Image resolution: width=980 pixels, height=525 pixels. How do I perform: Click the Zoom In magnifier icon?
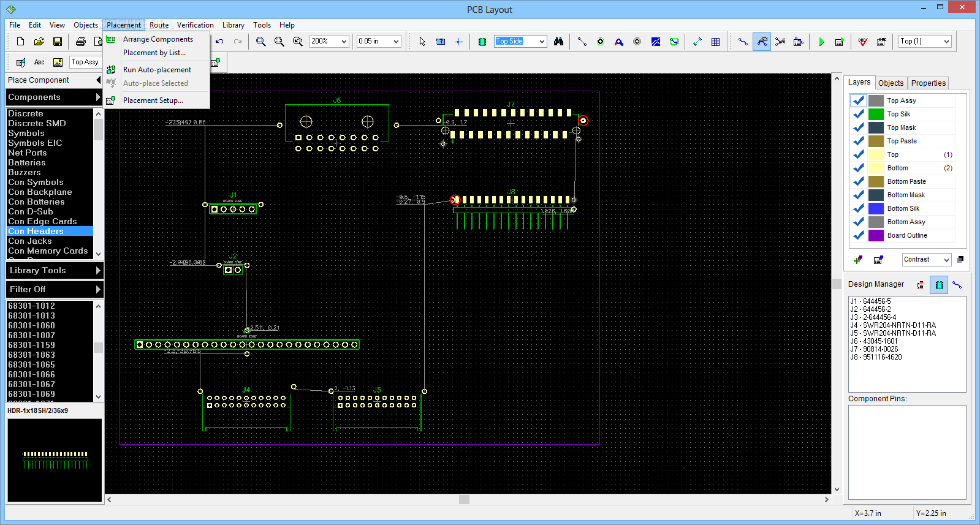coord(260,42)
